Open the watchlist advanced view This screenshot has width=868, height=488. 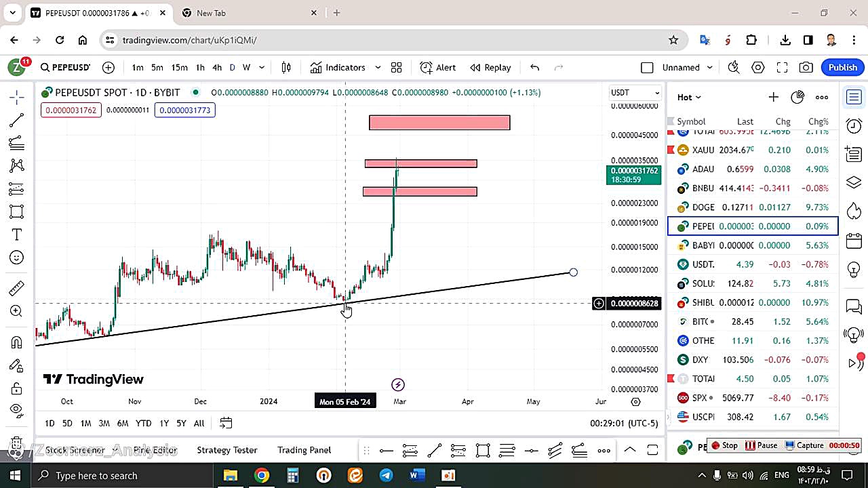[797, 97]
